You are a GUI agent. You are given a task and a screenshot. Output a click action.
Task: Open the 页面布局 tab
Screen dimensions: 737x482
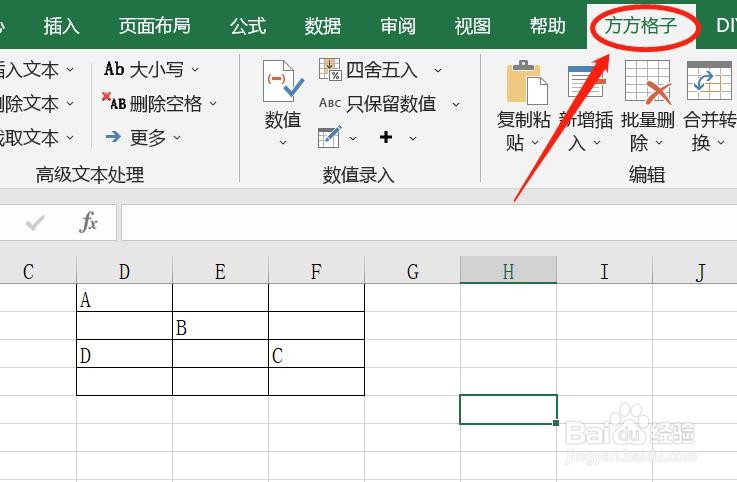(x=154, y=26)
